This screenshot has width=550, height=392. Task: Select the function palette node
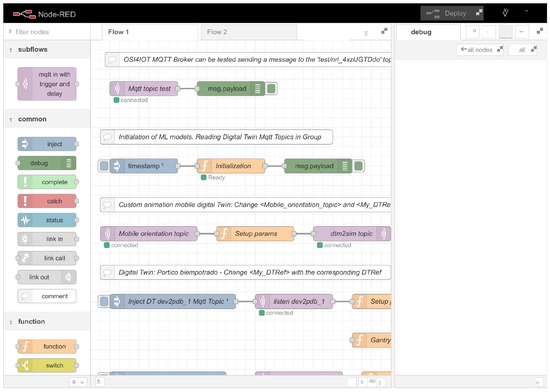click(x=47, y=346)
